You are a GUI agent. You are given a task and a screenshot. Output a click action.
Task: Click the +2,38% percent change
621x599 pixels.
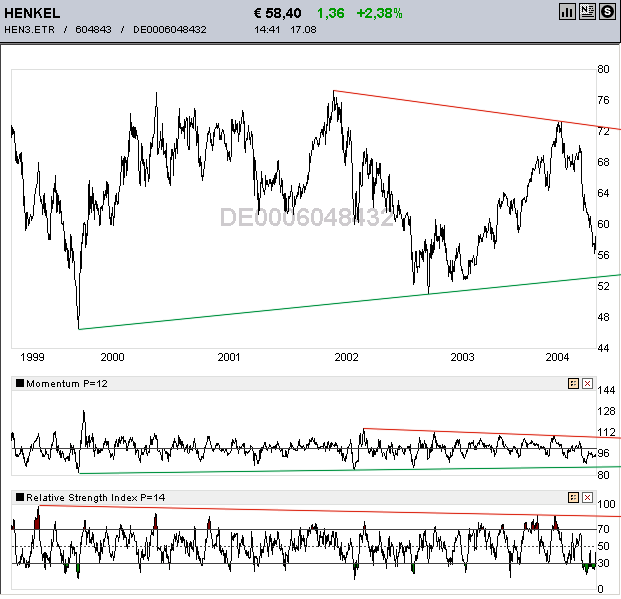pyautogui.click(x=379, y=13)
